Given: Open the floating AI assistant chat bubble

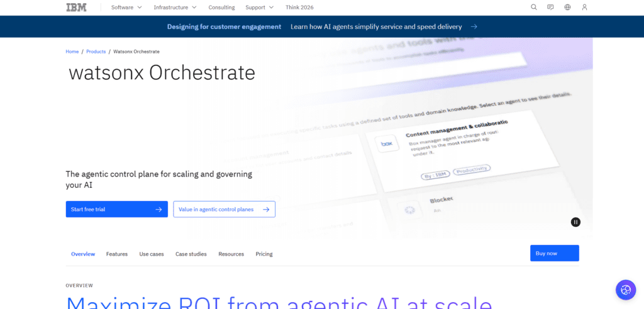Looking at the screenshot, I should tap(626, 290).
